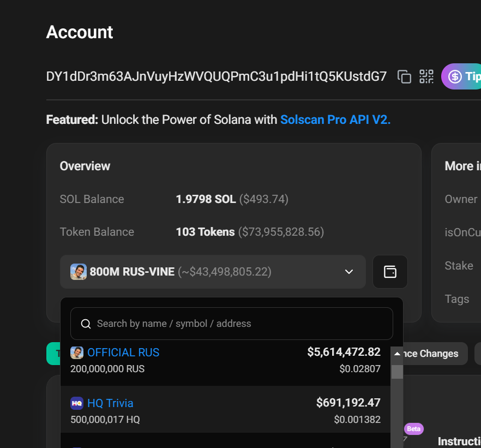Open the Solscan Pro API V2 link
Screen dimensions: 481x448
pos(335,120)
